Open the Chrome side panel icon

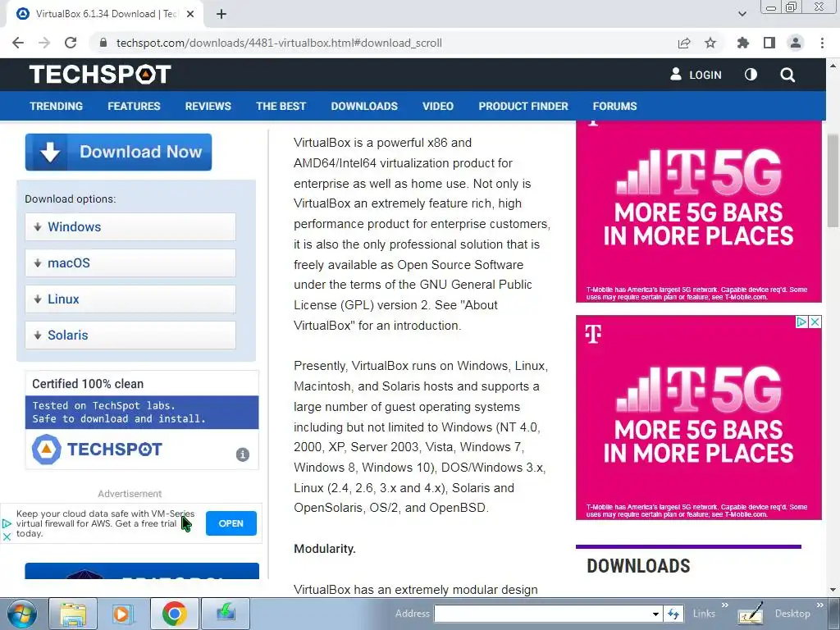(x=769, y=43)
